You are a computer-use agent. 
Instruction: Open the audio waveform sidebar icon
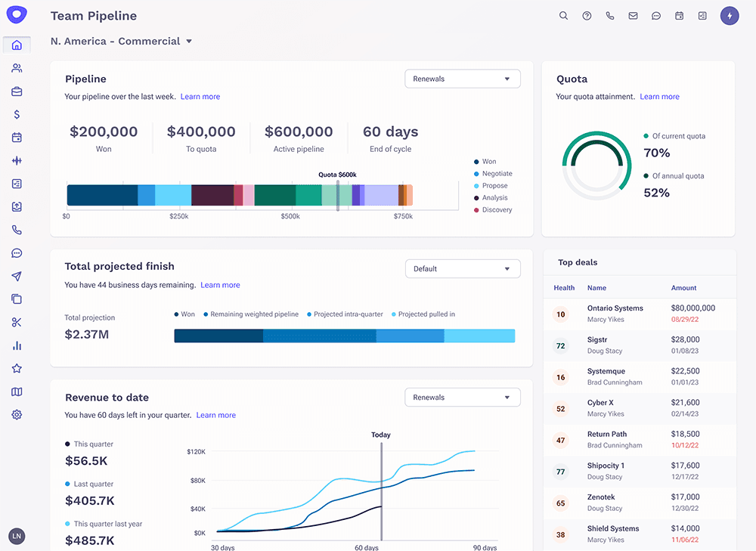click(17, 161)
